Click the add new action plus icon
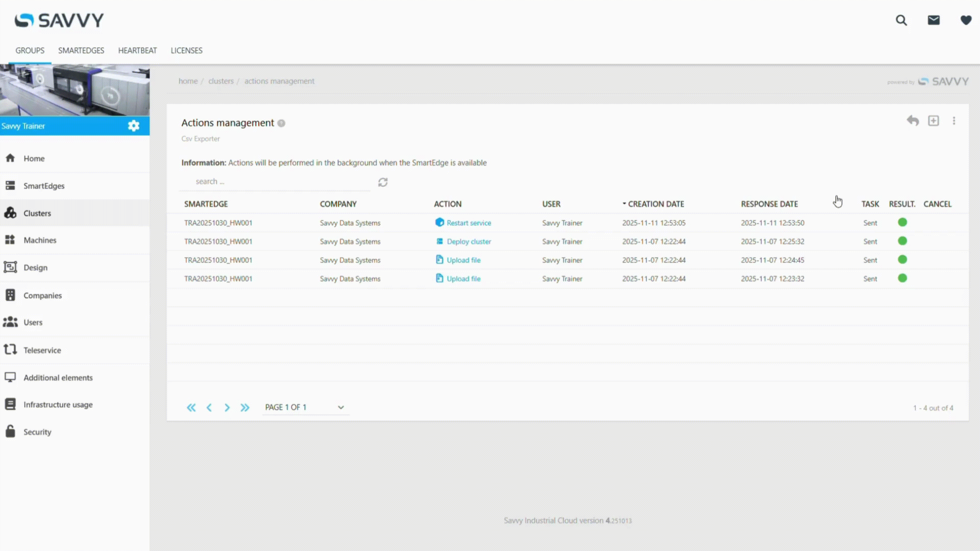This screenshot has width=980, height=551. (x=934, y=121)
